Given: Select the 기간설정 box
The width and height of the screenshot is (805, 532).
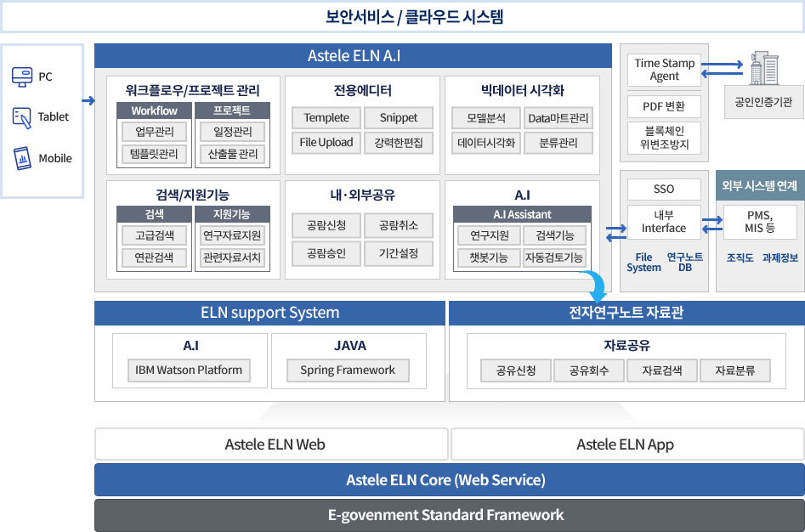Looking at the screenshot, I should [x=399, y=253].
